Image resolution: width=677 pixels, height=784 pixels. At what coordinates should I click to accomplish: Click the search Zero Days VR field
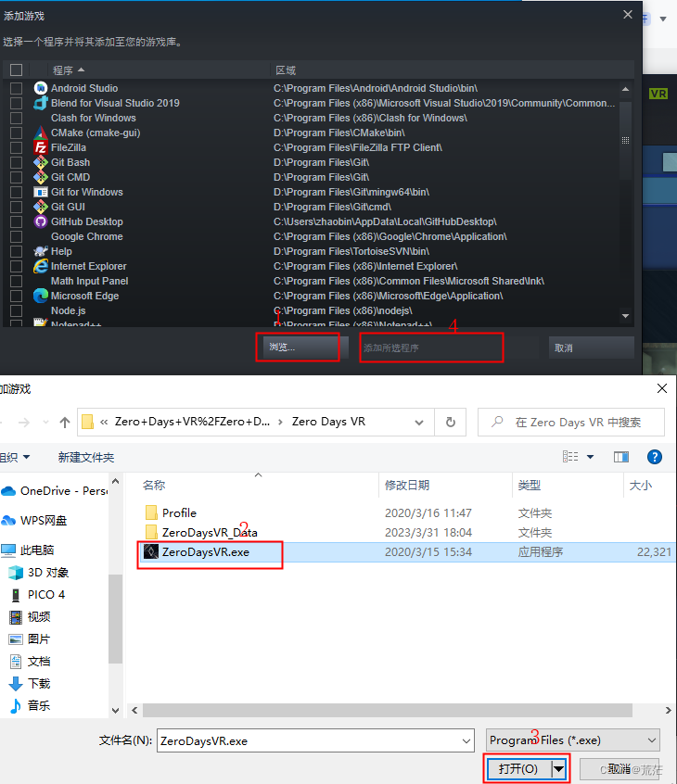point(571,423)
